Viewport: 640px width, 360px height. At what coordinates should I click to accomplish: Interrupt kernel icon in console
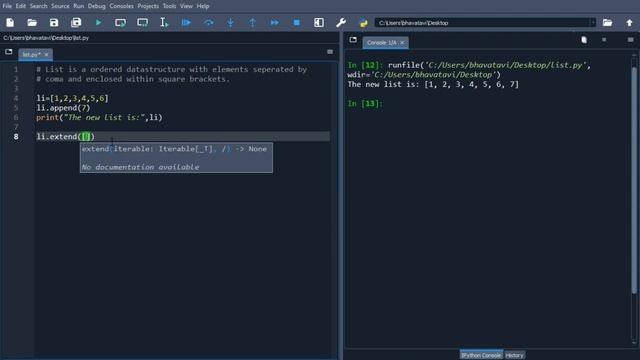tap(604, 40)
